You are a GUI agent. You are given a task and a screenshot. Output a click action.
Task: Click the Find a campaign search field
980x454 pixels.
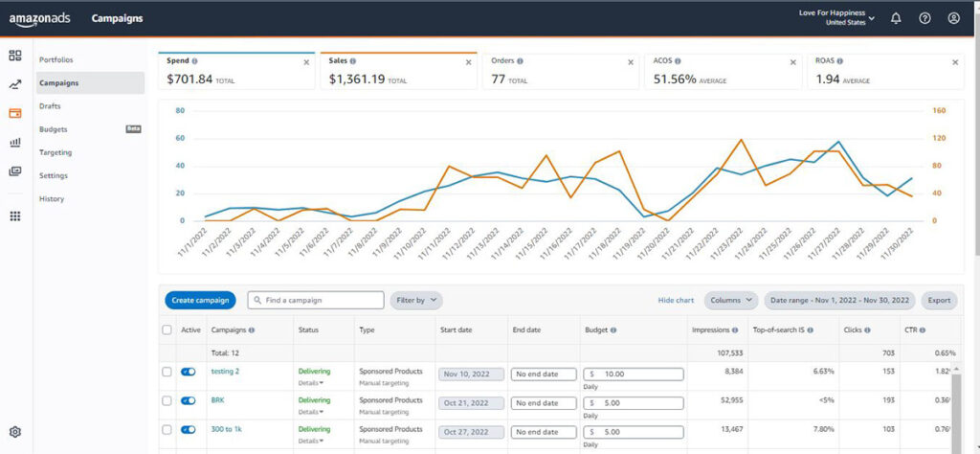316,300
